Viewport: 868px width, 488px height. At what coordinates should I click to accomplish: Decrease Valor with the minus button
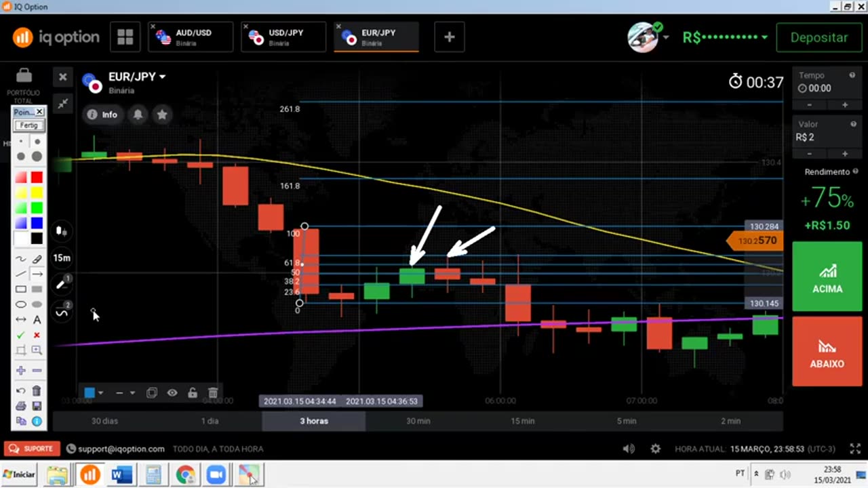point(810,154)
